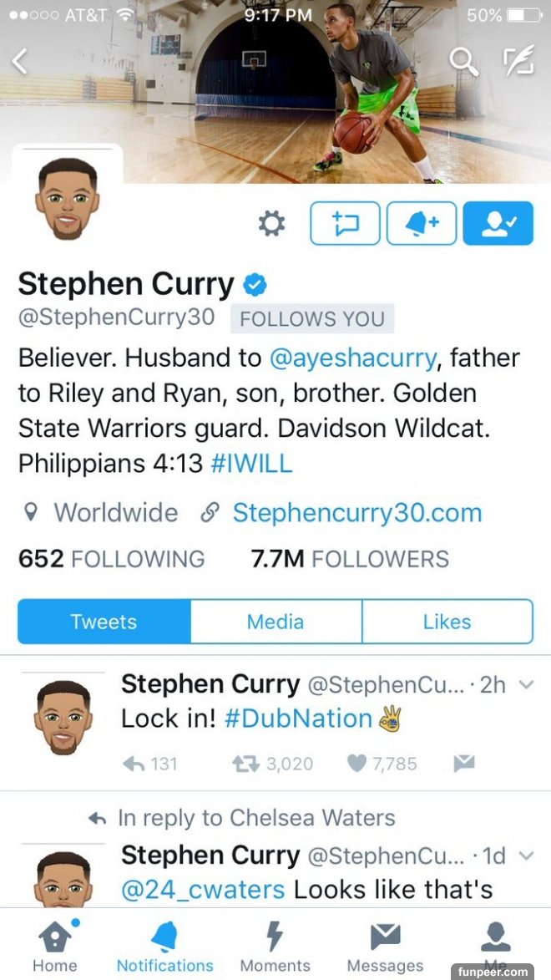View Stephen Curry's profile avatar picture
The width and height of the screenshot is (551, 980).
pyautogui.click(x=67, y=199)
